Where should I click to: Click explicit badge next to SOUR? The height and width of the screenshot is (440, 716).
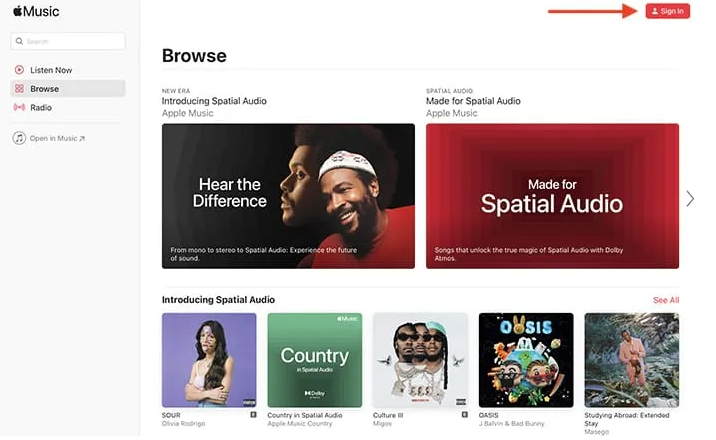[x=253, y=415]
